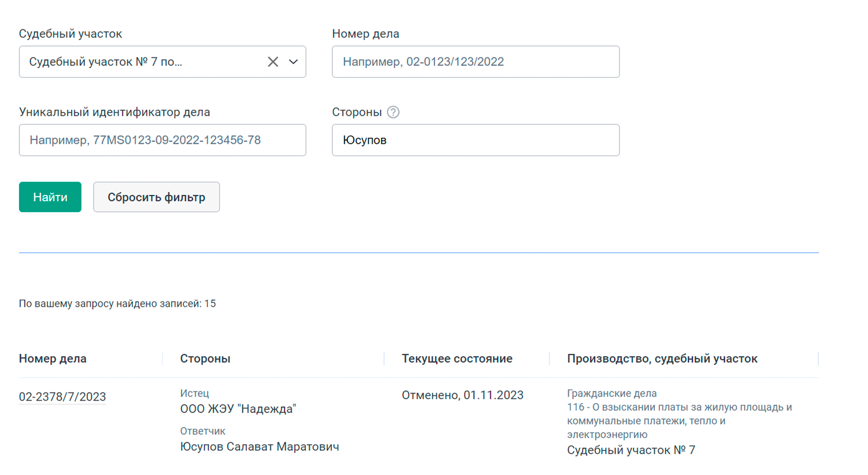Show the Стороны help question-mark icon
Image resolution: width=868 pixels, height=475 pixels.
point(393,112)
